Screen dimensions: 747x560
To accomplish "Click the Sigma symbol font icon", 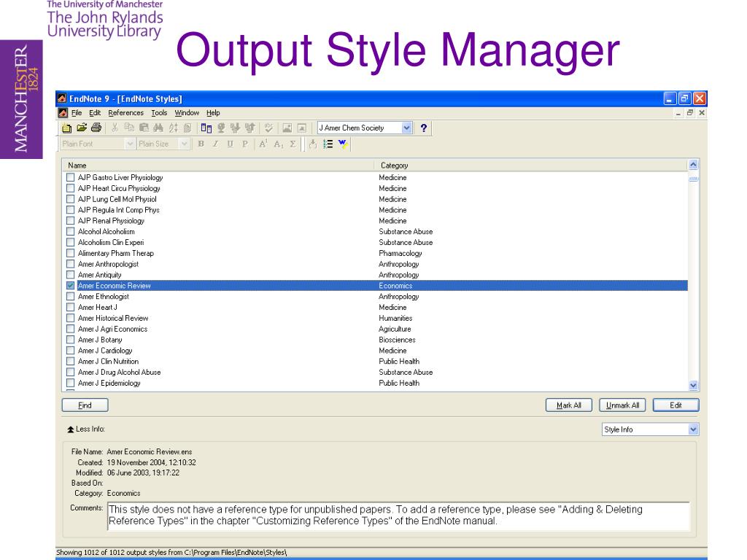I will [293, 144].
